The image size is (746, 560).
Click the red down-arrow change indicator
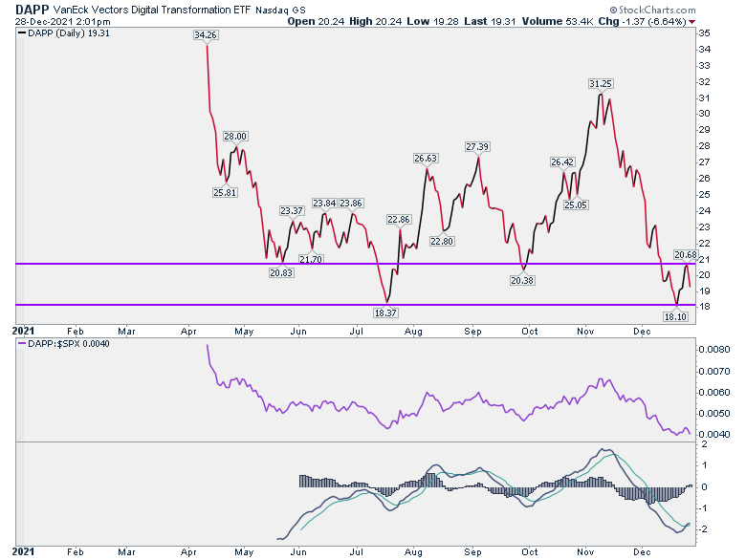pos(691,22)
